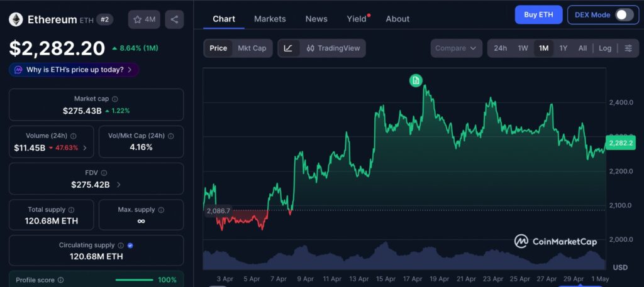Click the verified circulating supply badge

tap(130, 246)
